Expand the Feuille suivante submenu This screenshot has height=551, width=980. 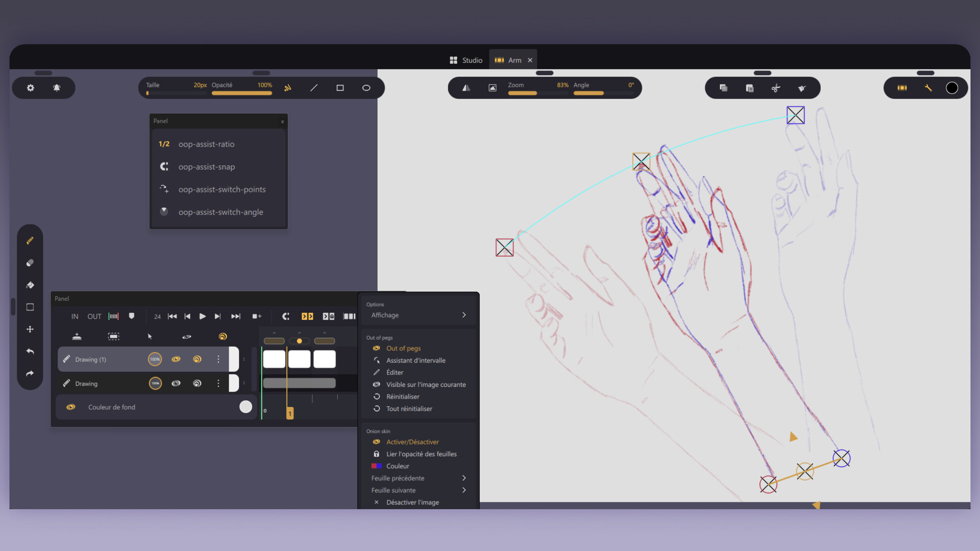coord(419,490)
